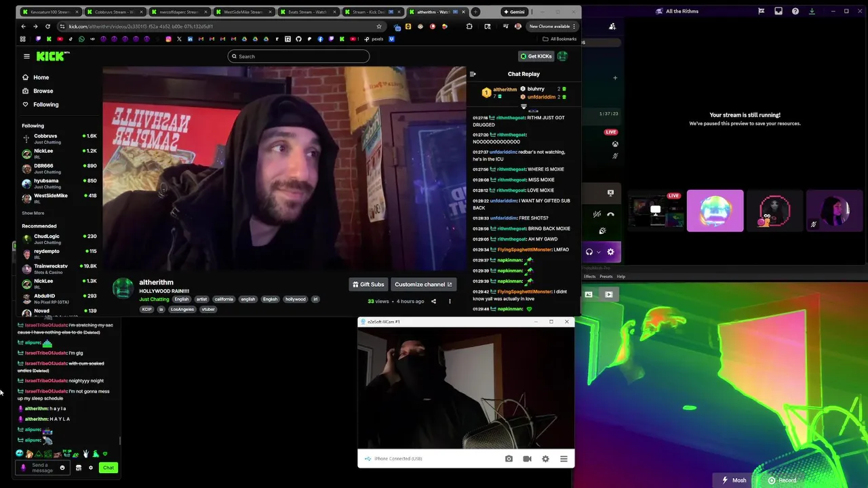Image resolution: width=868 pixels, height=488 pixels.
Task: Switch to WestSideMike Stream browser tab
Action: 243,12
